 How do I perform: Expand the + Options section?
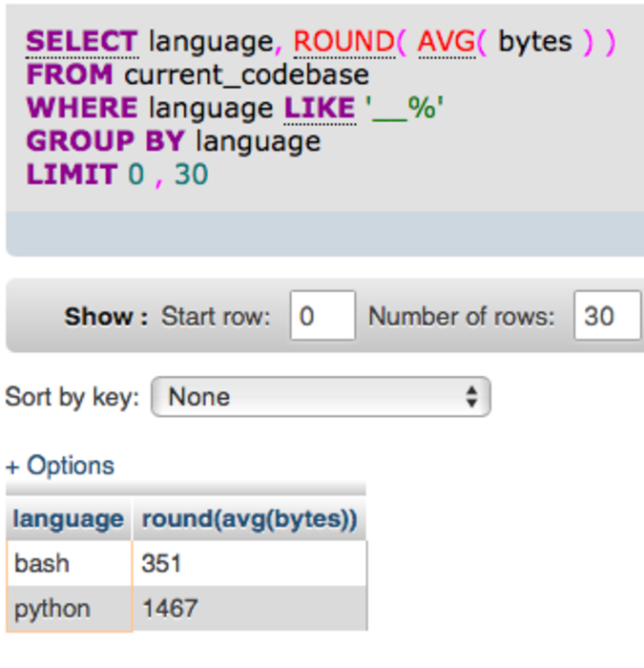[59, 466]
